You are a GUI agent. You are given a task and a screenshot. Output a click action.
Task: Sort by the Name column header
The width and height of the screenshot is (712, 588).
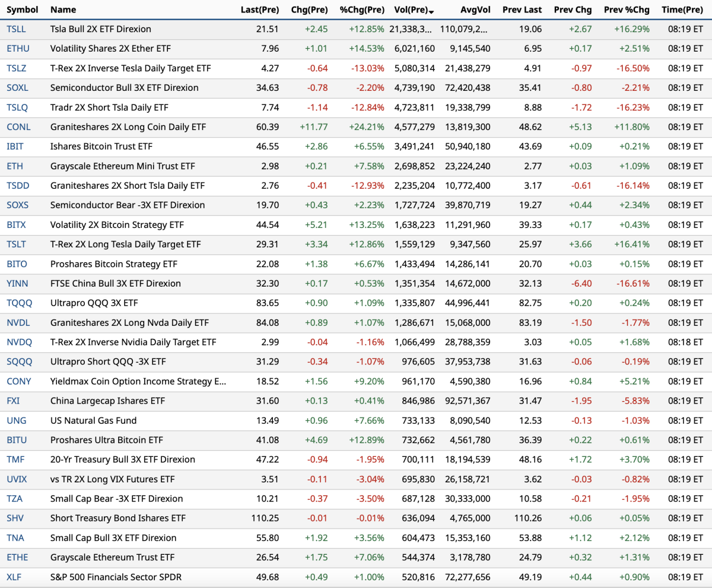click(x=63, y=10)
